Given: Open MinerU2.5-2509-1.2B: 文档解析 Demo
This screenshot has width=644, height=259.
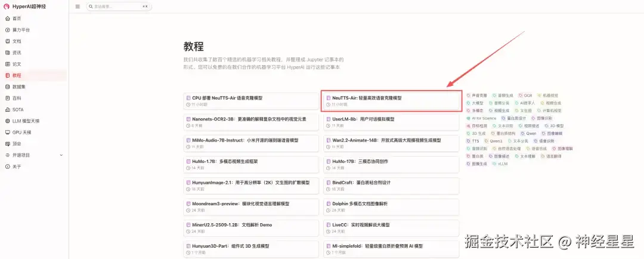Looking at the screenshot, I should click(251, 228).
